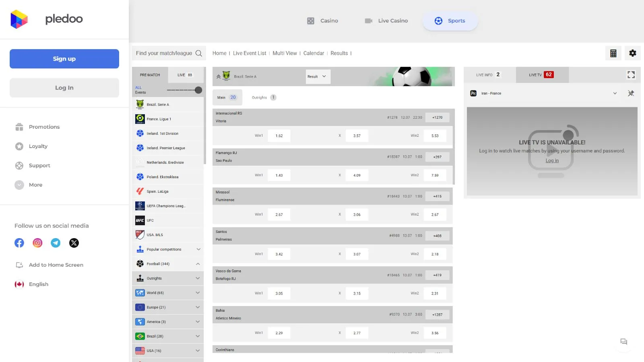
Task: Switch to LIVE TV panel
Action: click(x=541, y=75)
